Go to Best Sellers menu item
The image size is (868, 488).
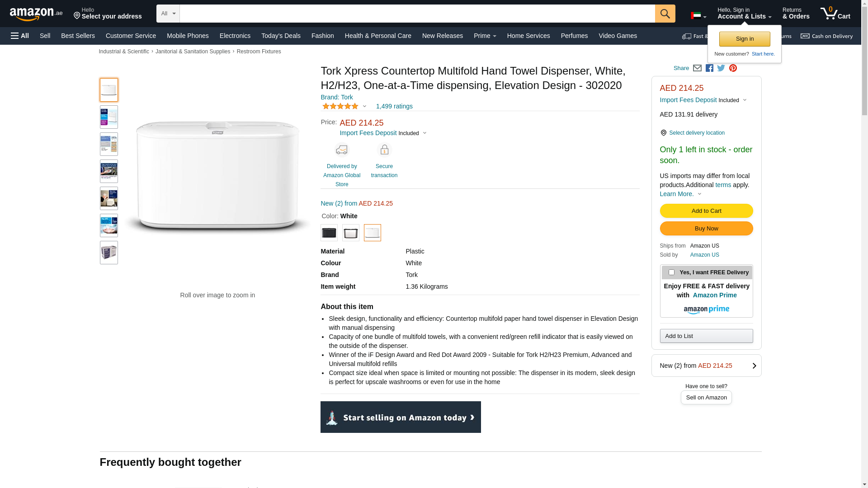point(78,36)
